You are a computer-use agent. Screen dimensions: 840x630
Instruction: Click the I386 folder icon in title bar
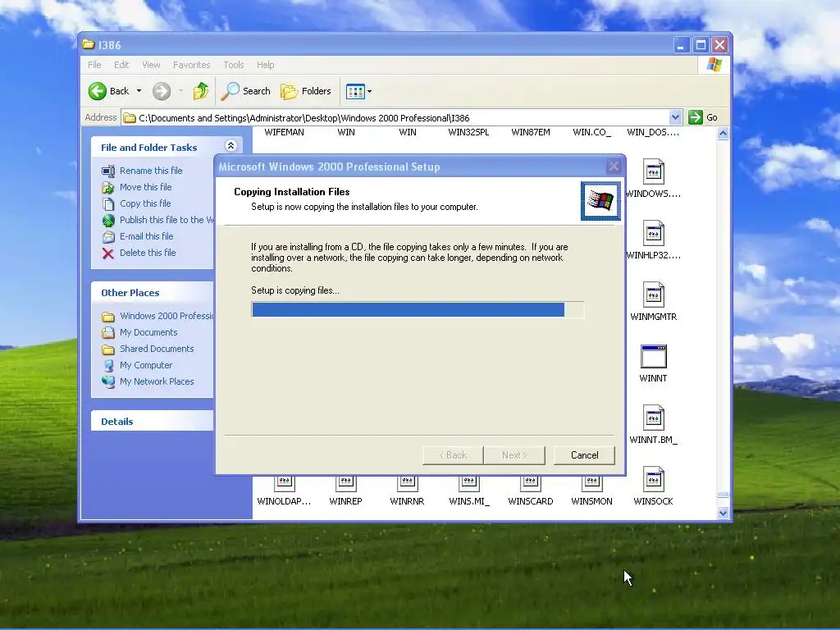[x=89, y=44]
